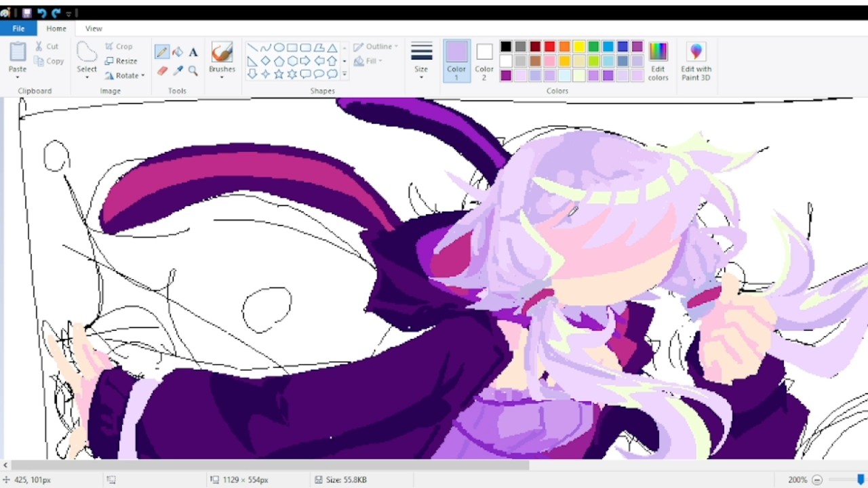The height and width of the screenshot is (488, 868).
Task: Click Edit colors
Action: (658, 62)
